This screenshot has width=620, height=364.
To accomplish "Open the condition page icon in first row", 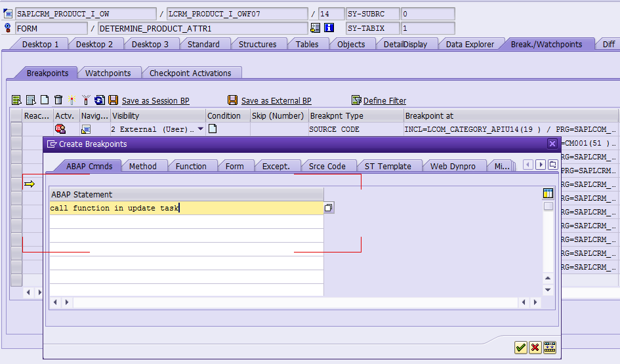I will [213, 129].
